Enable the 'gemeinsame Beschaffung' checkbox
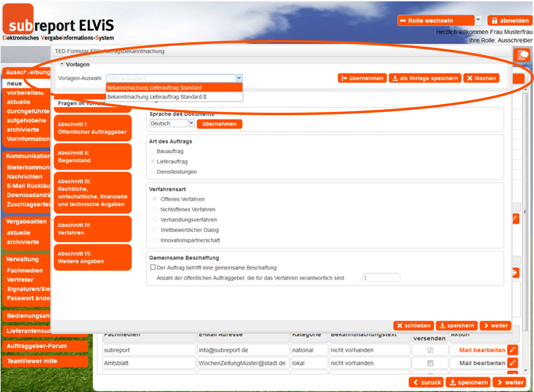Screen dimensions: 534x392 pos(153,268)
